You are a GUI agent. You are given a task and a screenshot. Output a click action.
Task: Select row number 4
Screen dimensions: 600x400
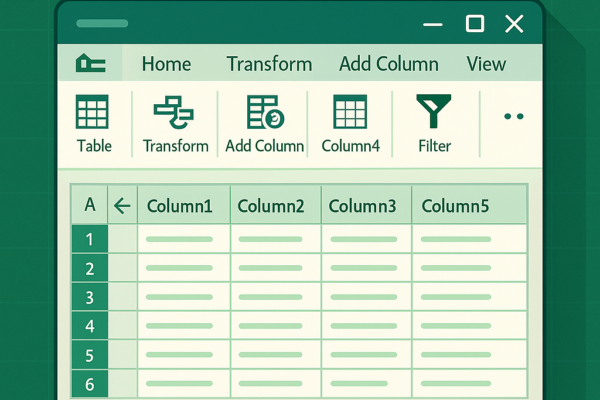pyautogui.click(x=90, y=326)
